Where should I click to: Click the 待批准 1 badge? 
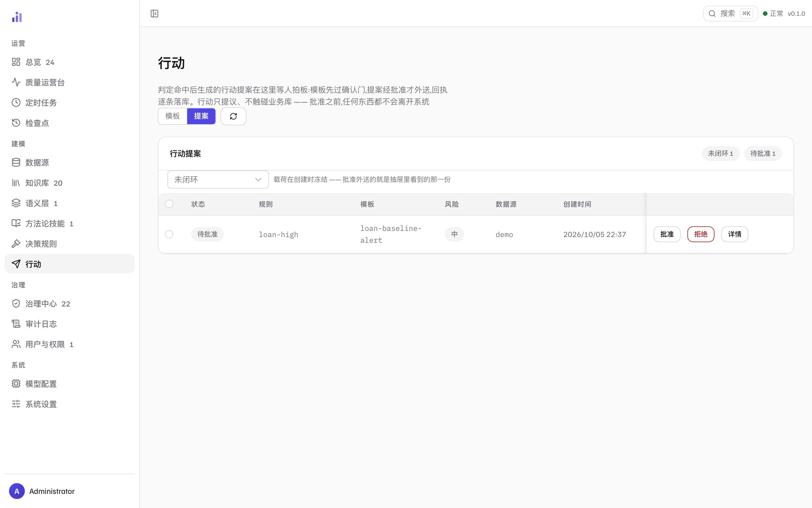(x=763, y=154)
